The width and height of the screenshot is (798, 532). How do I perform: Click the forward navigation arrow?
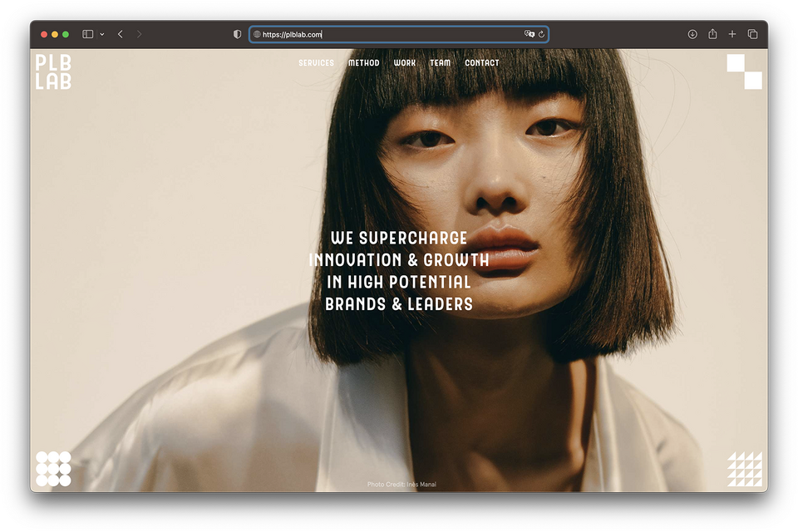click(x=139, y=34)
